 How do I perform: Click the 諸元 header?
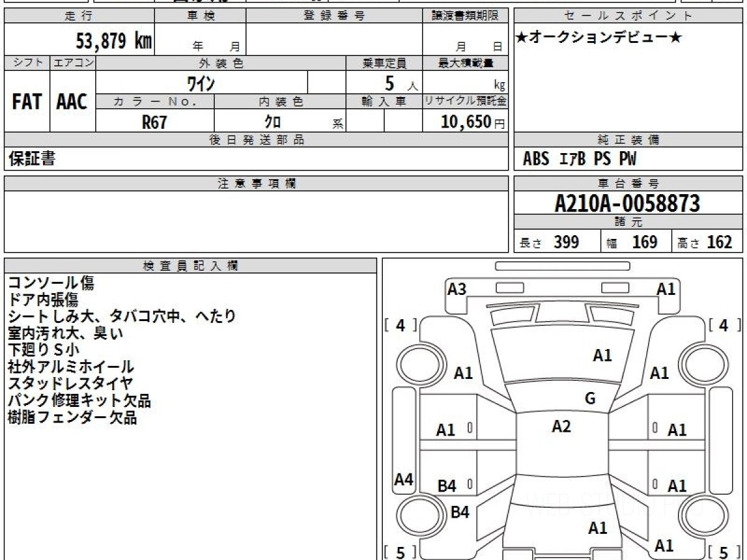[x=628, y=222]
